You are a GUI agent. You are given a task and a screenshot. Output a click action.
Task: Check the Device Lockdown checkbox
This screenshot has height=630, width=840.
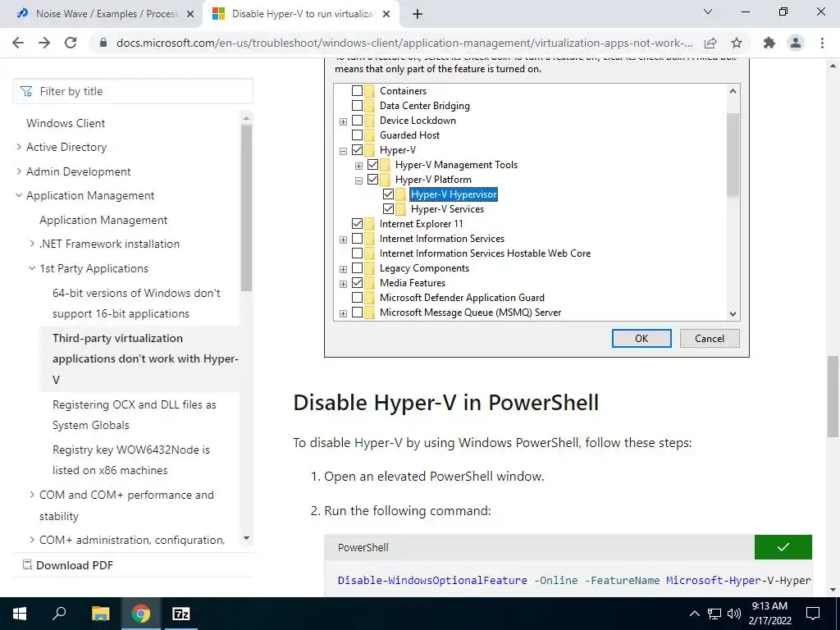tap(357, 121)
